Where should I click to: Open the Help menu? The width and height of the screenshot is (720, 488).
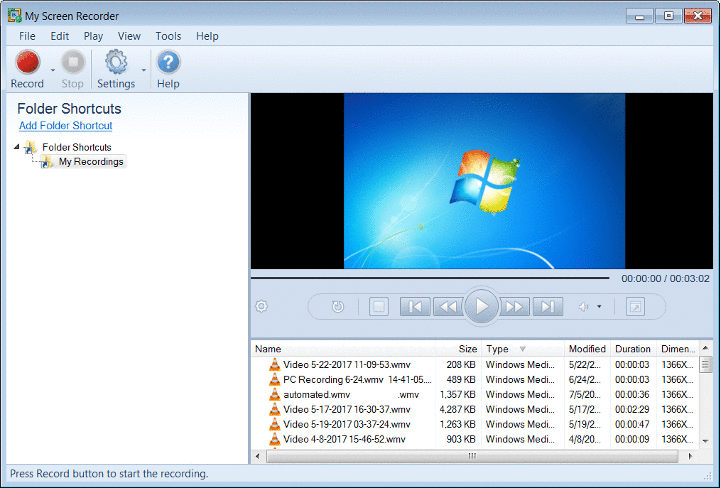click(207, 36)
